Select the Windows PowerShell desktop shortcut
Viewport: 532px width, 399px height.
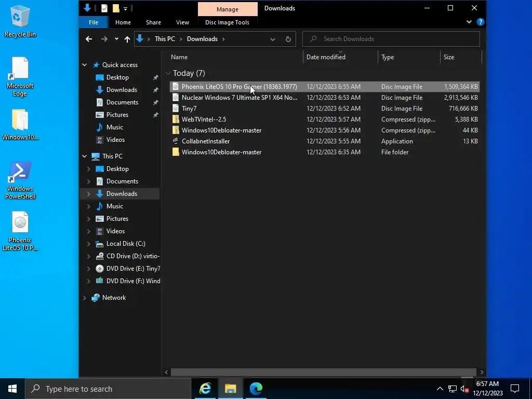click(20, 180)
